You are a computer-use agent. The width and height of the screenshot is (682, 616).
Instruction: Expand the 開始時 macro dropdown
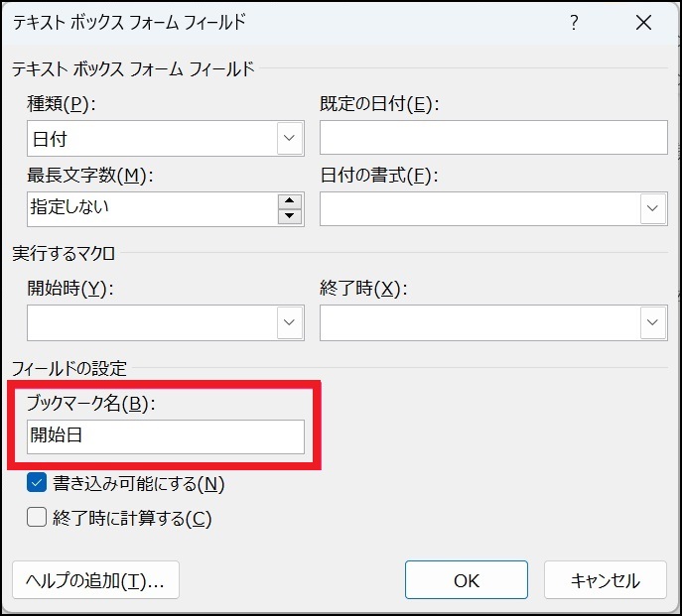click(x=290, y=322)
